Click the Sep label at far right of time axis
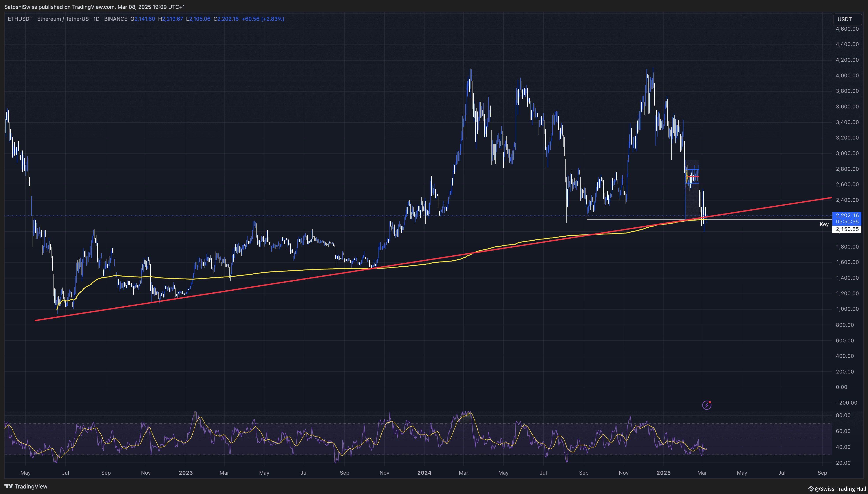This screenshot has height=494, width=868. tap(822, 473)
